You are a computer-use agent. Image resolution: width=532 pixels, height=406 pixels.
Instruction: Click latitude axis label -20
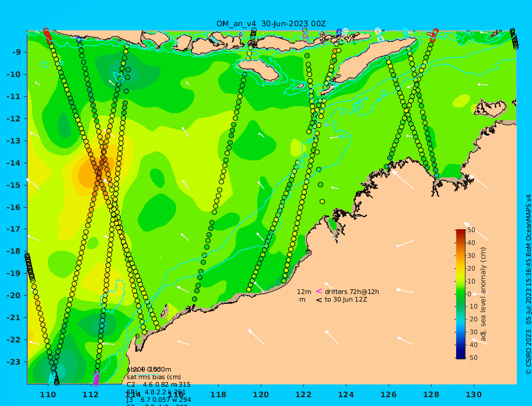point(13,295)
